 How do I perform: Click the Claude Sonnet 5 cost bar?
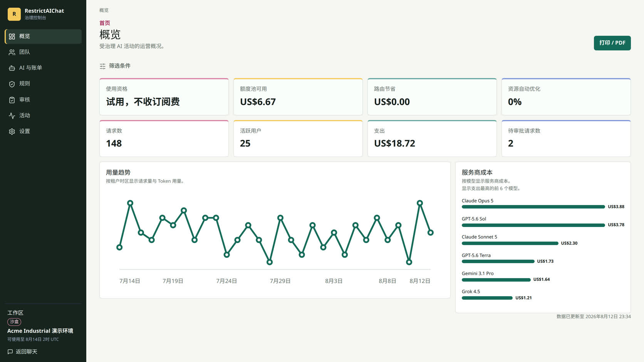[x=510, y=243]
